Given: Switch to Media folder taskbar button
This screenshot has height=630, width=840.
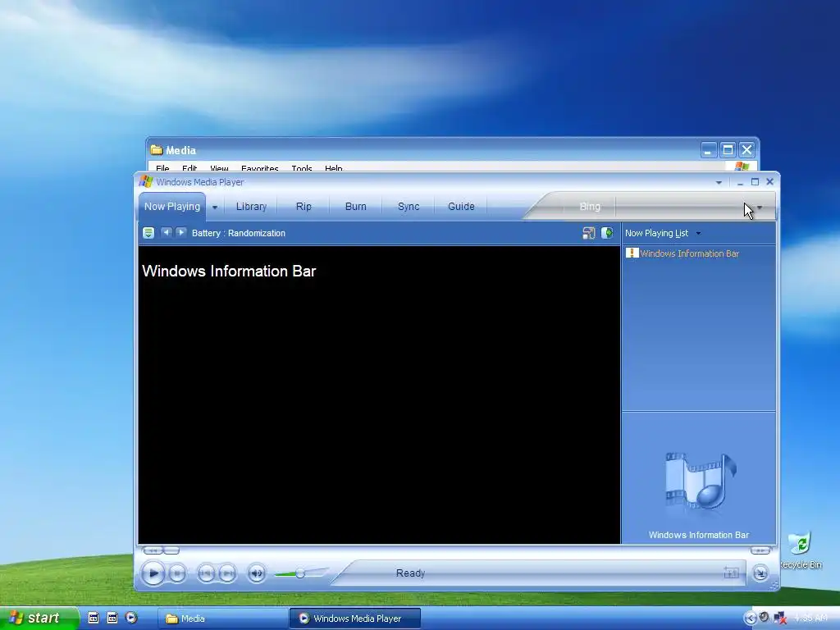Looking at the screenshot, I should 223,619.
